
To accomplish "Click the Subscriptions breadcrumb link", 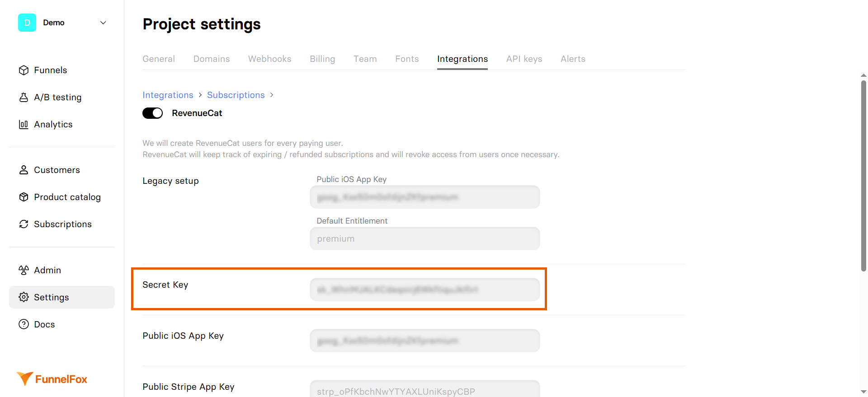I will pos(236,95).
